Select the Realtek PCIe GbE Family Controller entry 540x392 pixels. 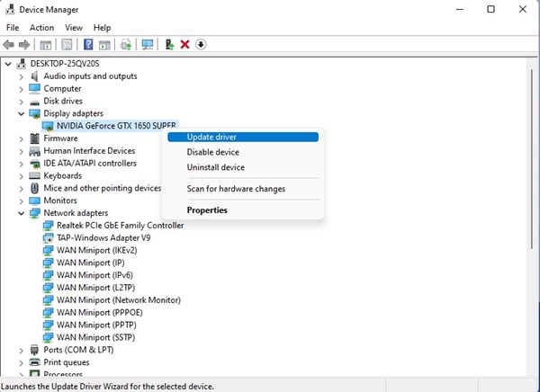121,226
